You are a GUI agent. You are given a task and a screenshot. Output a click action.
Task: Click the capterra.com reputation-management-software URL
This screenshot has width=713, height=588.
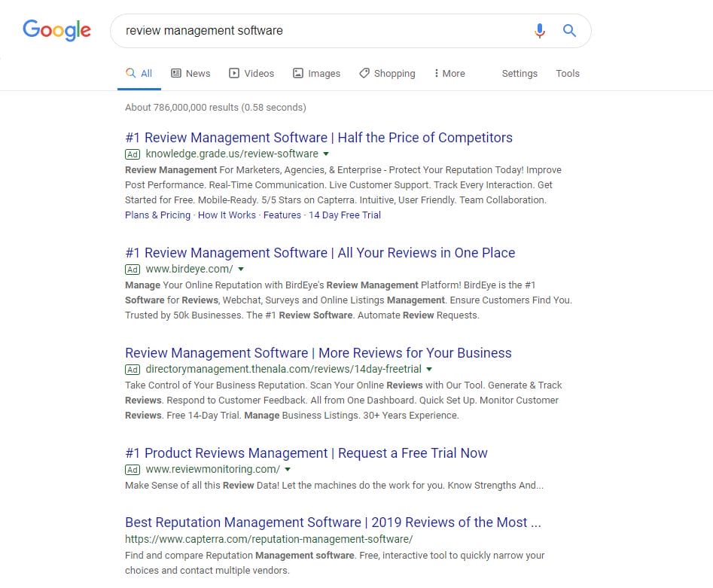point(269,539)
